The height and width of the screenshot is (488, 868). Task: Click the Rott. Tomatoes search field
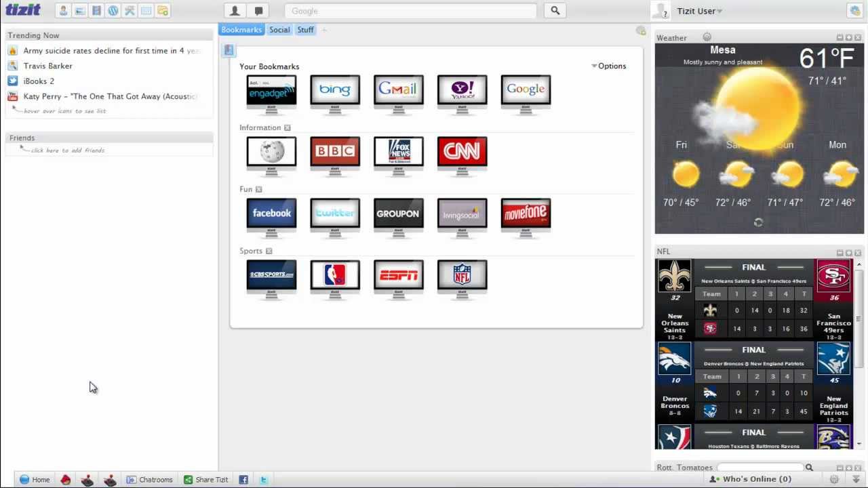point(760,468)
